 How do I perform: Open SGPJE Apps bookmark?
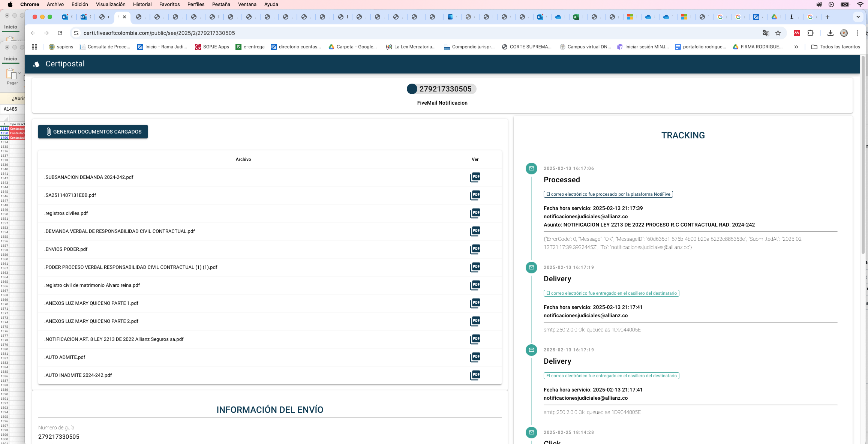coord(212,47)
